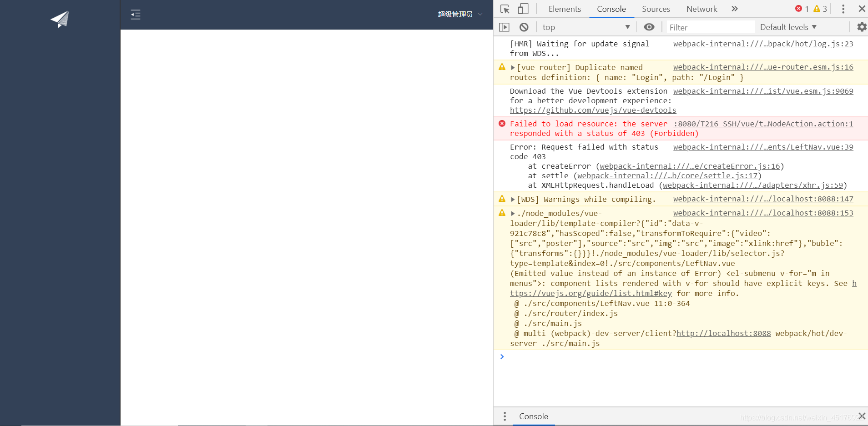This screenshot has height=426, width=868.
Task: Click warning icon on vue-loader message
Action: [x=502, y=213]
